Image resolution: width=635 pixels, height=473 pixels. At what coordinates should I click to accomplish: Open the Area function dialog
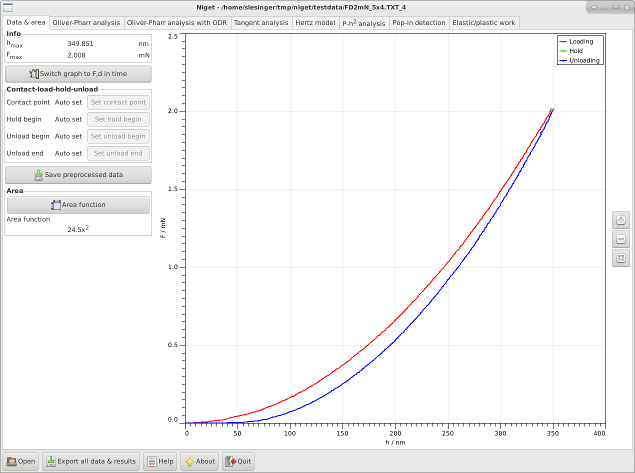78,205
